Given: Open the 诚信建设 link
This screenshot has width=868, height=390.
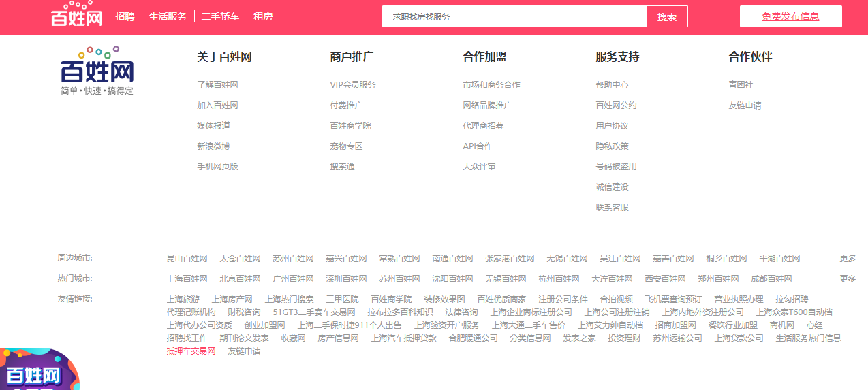Looking at the screenshot, I should point(612,187).
